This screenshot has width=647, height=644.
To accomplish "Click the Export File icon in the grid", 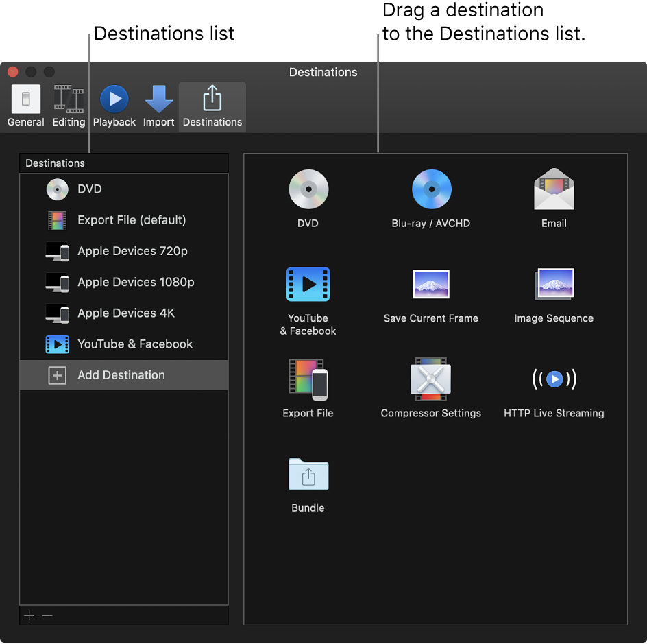I will point(308,379).
